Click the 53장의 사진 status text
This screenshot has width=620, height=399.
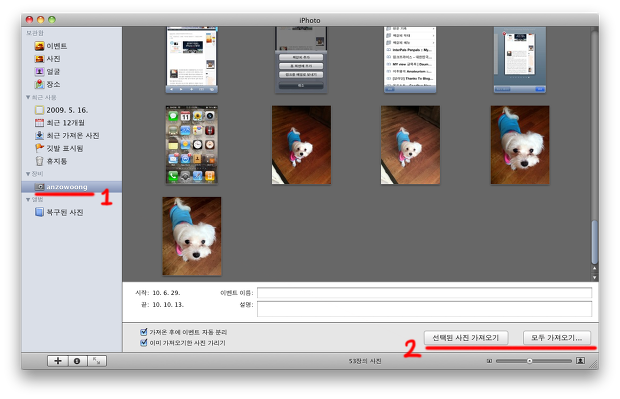(x=365, y=361)
